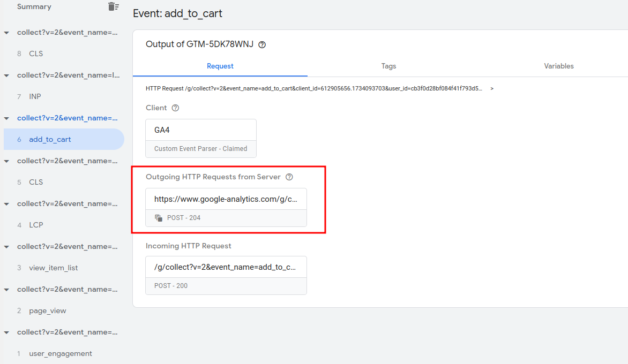Collapse the request group above INP event
Viewport: 628px width, 364px height.
(6, 75)
